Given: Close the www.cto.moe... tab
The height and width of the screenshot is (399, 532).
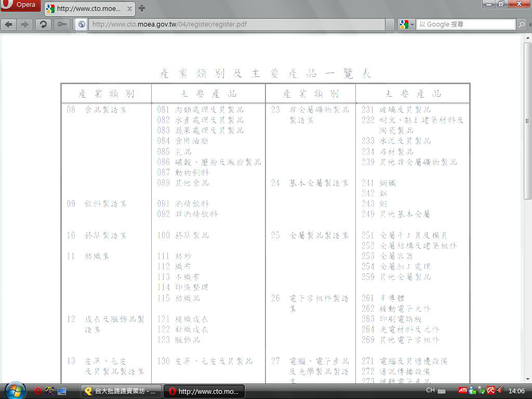Looking at the screenshot, I should pos(129,9).
